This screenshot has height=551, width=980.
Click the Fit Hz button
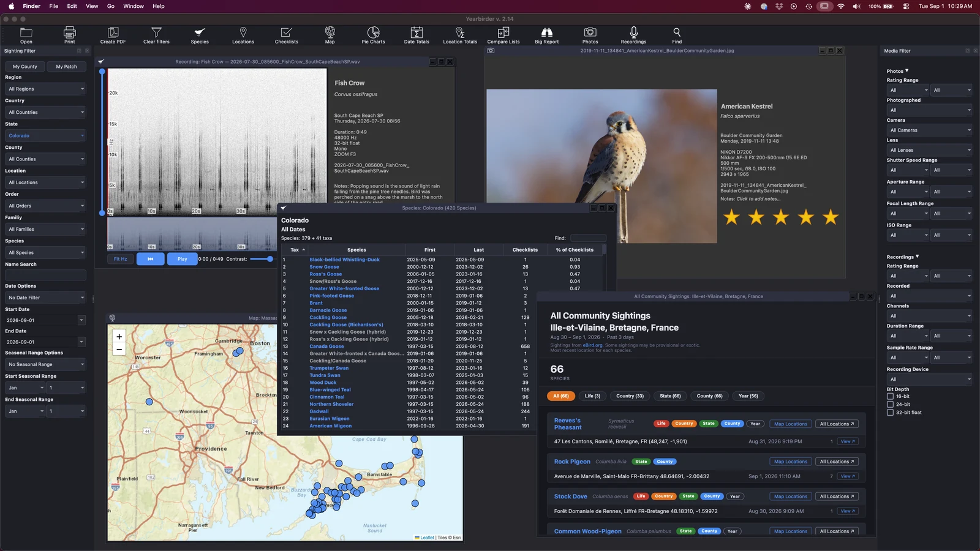[121, 259]
